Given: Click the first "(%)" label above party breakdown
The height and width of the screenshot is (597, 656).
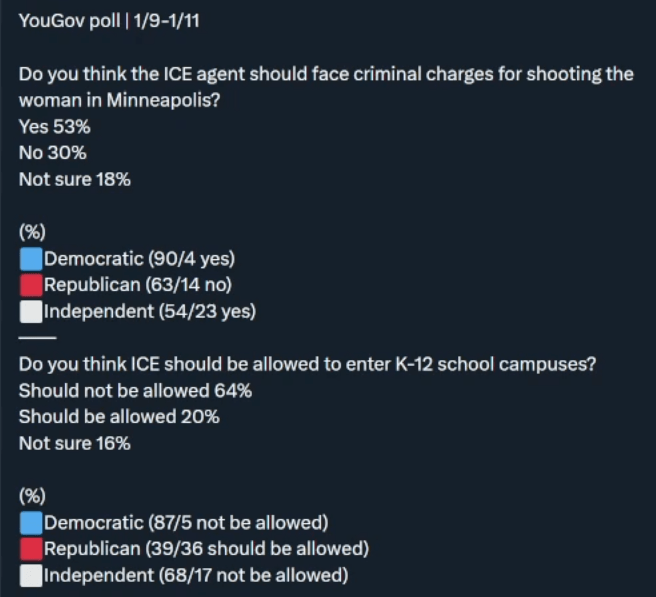Looking at the screenshot, I should [32, 233].
